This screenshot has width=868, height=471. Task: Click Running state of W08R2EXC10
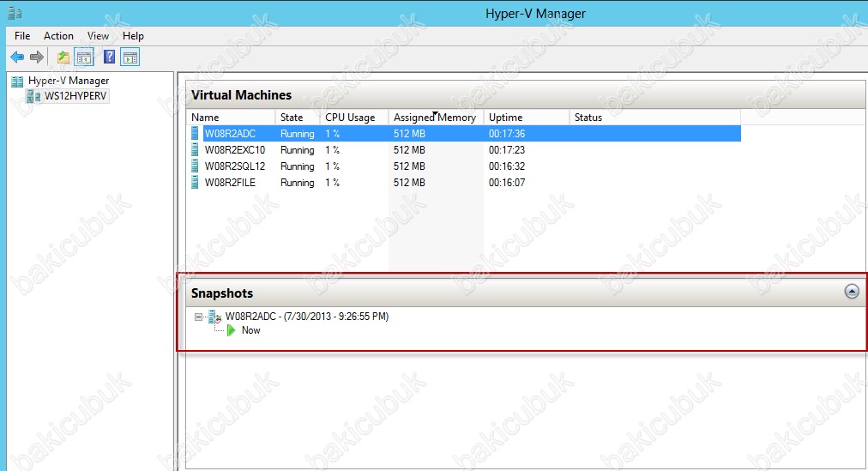(x=298, y=150)
